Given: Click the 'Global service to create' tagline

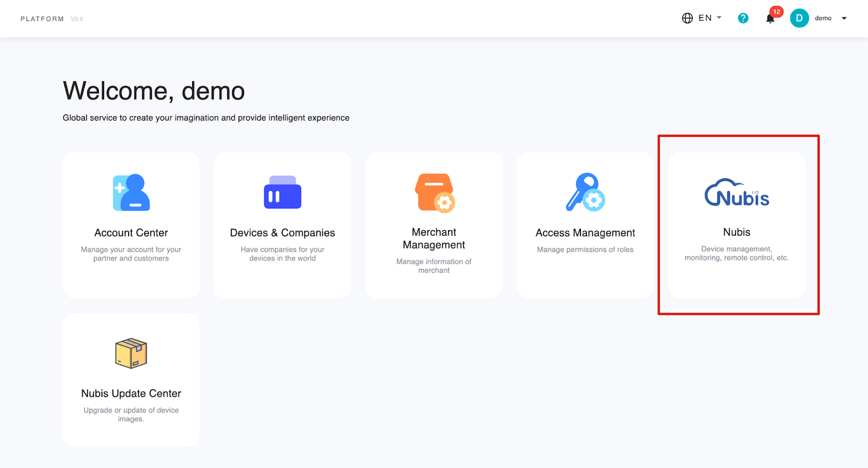Looking at the screenshot, I should [206, 118].
